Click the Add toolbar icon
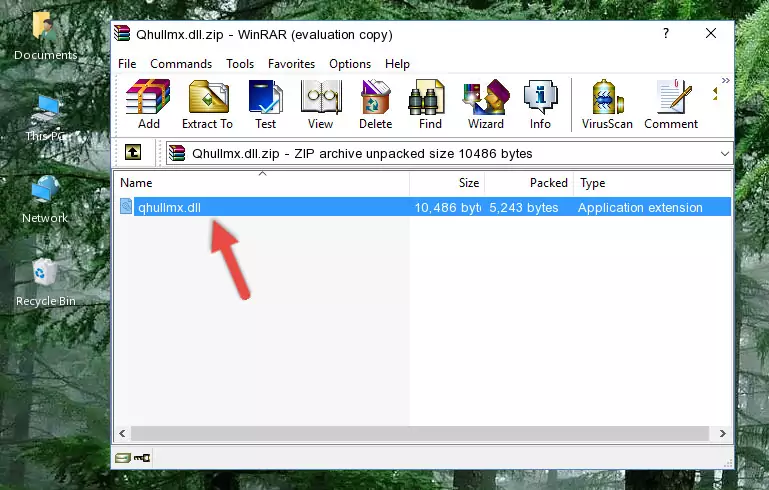Viewport: 769px width, 490px height. click(148, 104)
